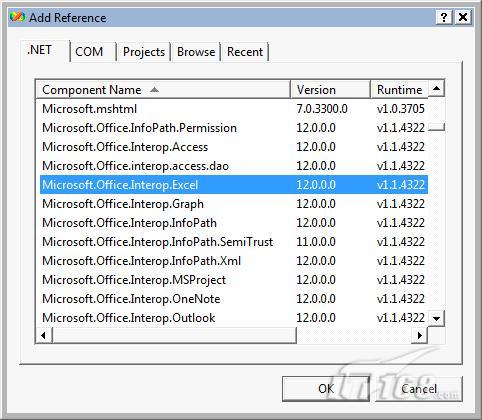Click the horizontal scrollbar right arrow
This screenshot has height=420, width=482.
(x=420, y=335)
